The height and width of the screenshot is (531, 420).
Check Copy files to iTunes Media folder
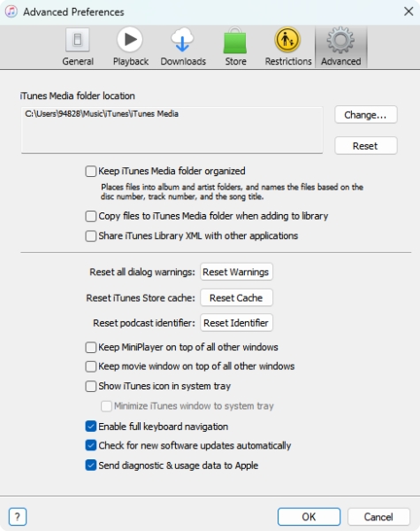[91, 216]
